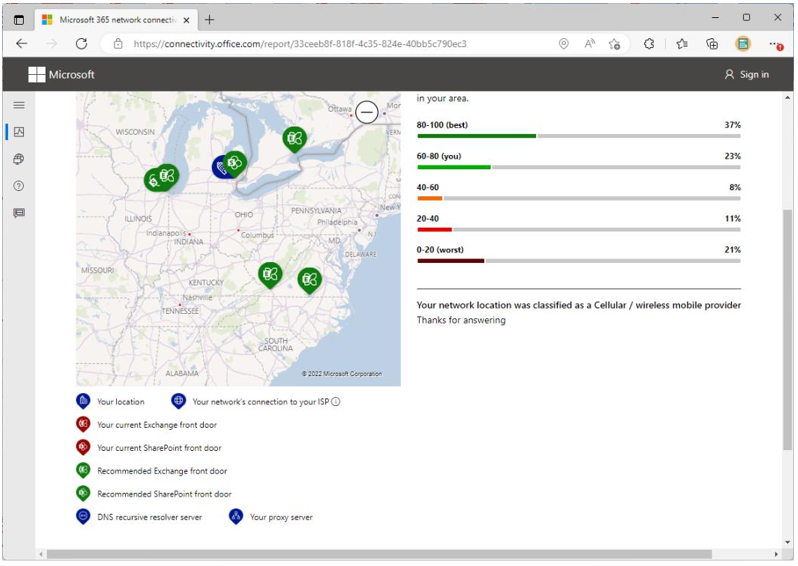
Task: Click the info icon beside ISP legend
Action: point(336,402)
